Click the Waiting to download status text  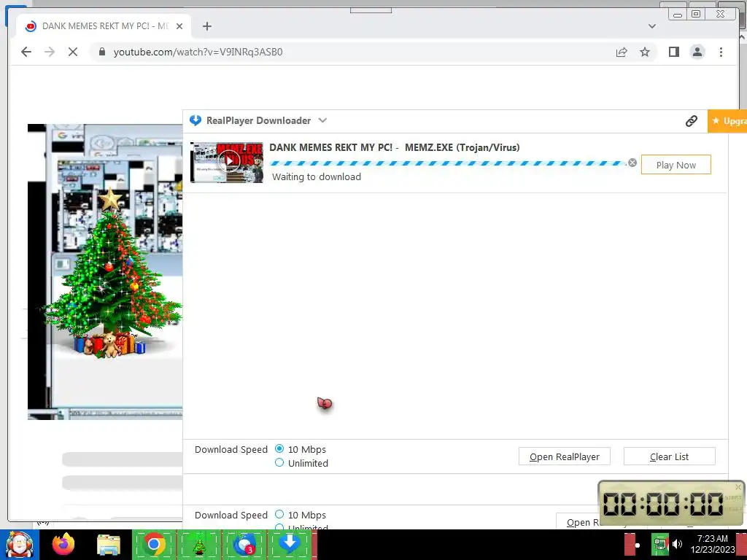click(x=317, y=176)
